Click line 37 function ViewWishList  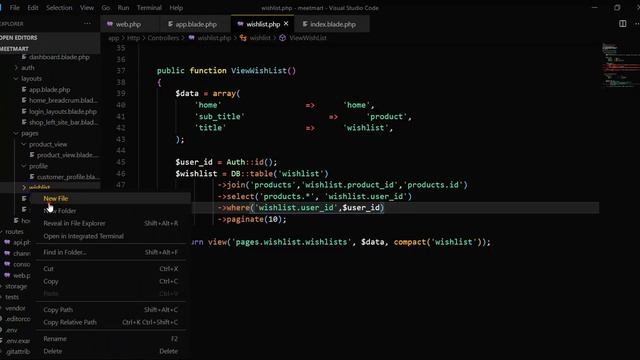(x=227, y=71)
